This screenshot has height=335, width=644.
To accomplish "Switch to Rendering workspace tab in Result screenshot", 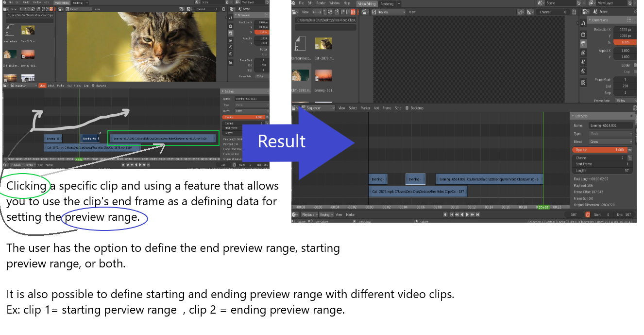I will 387,4.
